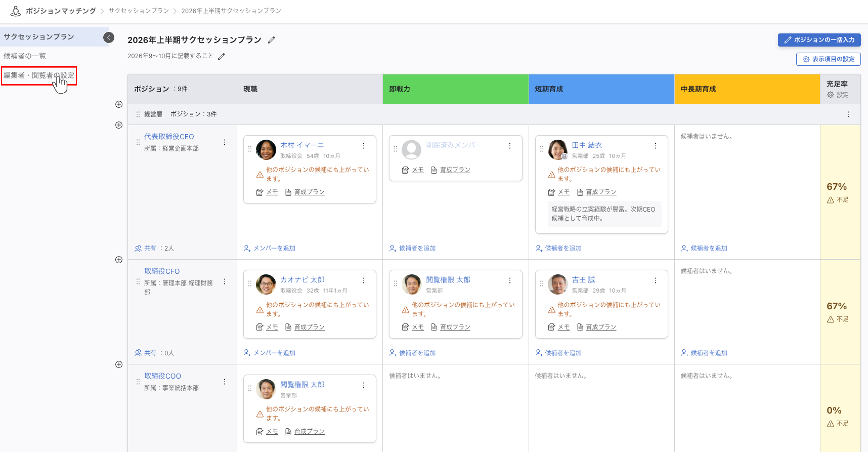The image size is (868, 452).
Task: Click 候補者を追加 in CEO 即戦力 column
Action: point(412,248)
